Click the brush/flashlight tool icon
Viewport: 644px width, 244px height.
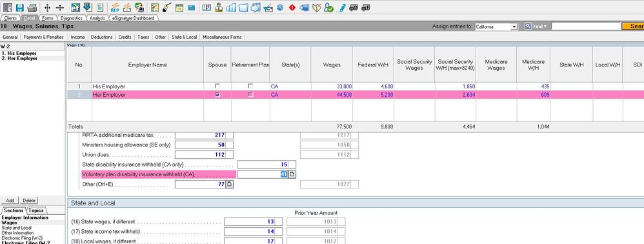pyautogui.click(x=166, y=7)
